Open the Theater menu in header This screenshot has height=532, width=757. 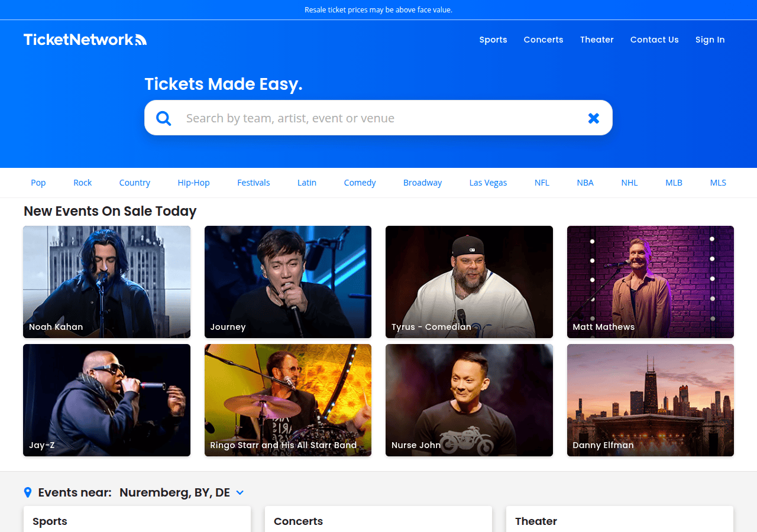(597, 40)
